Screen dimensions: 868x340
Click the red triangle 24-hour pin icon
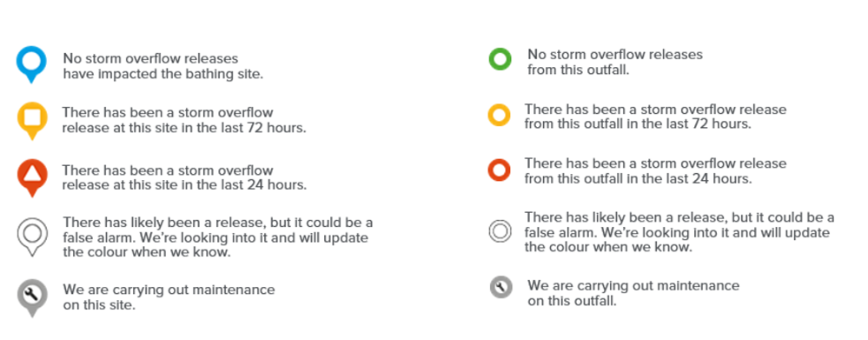[32, 177]
